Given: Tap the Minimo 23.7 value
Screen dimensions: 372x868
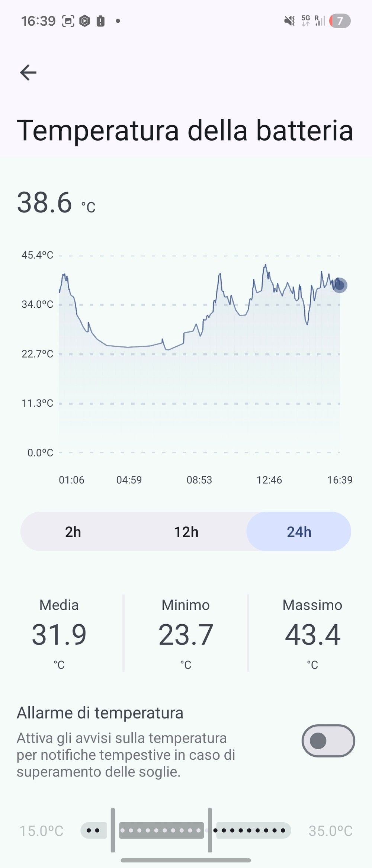Looking at the screenshot, I should pos(186,635).
